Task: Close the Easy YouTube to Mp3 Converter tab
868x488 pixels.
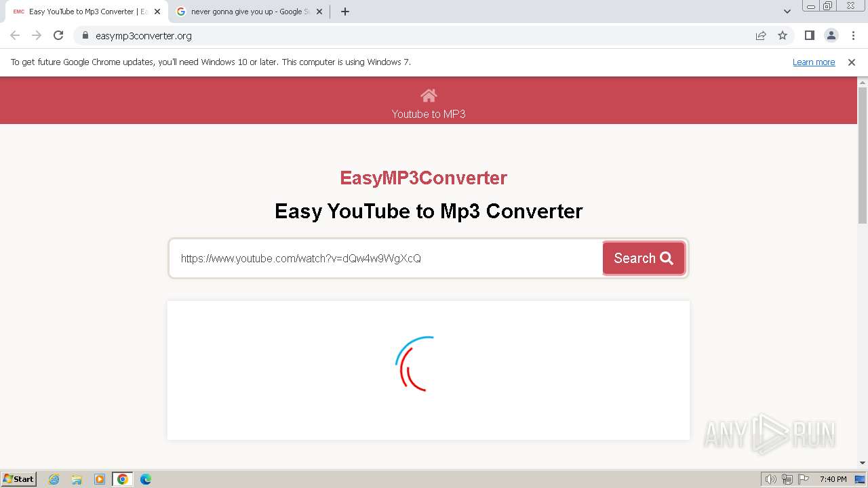Action: (157, 12)
